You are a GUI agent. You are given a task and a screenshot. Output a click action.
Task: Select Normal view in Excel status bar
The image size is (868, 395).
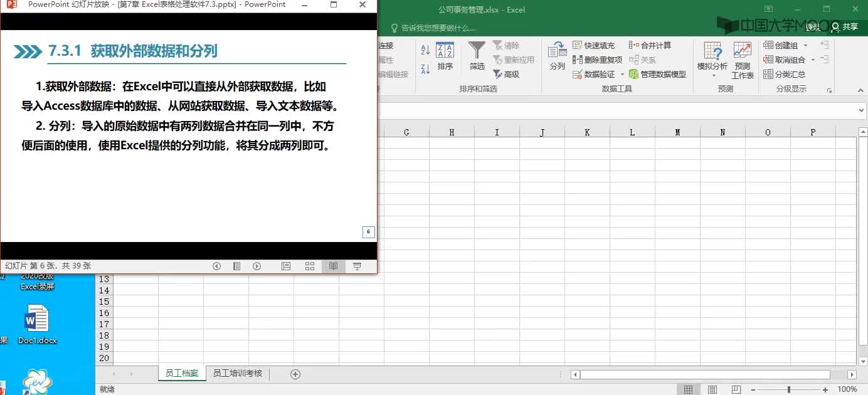(688, 389)
